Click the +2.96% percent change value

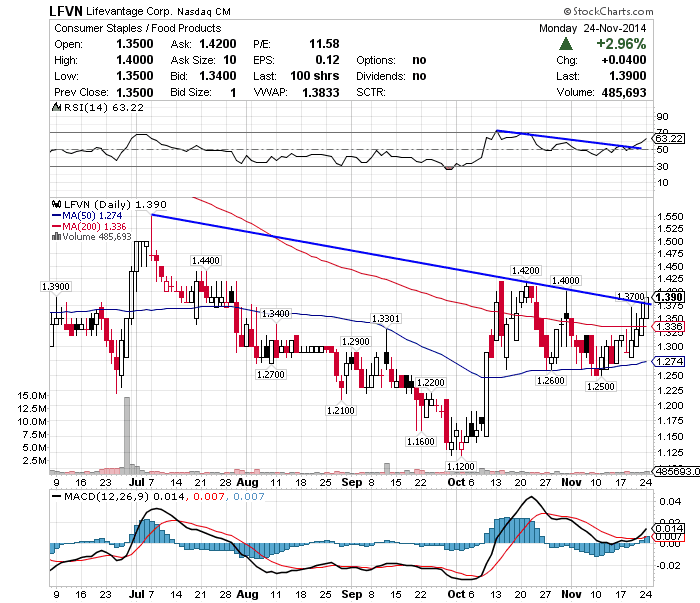coord(621,44)
